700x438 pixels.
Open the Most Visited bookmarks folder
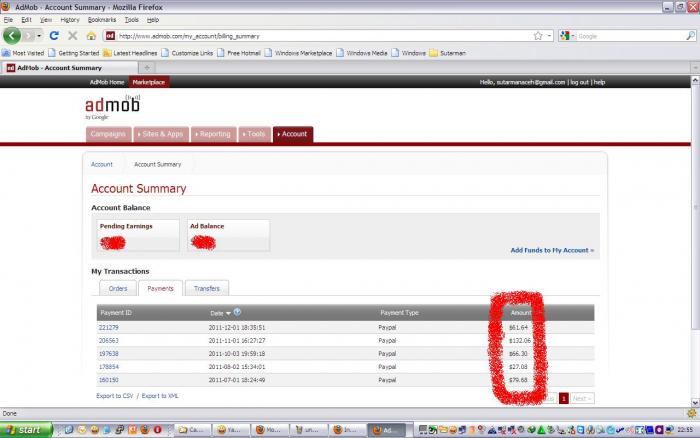click(x=23, y=53)
